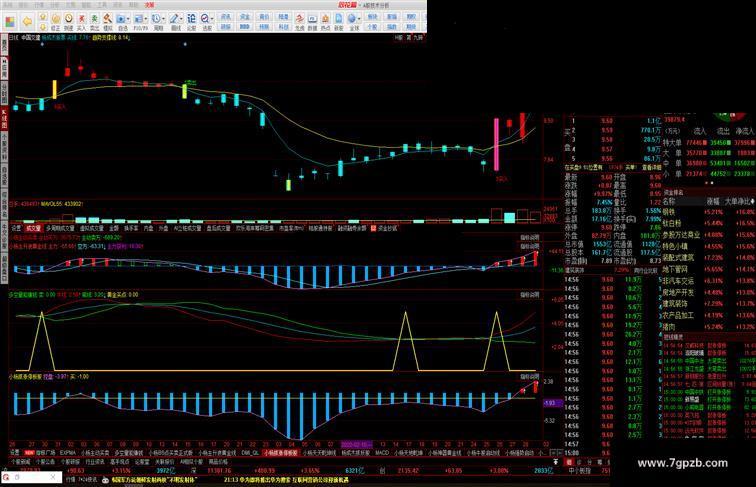The image size is (756, 487).
Task: Open the 自选 watchlist icon
Action: pos(122,21)
